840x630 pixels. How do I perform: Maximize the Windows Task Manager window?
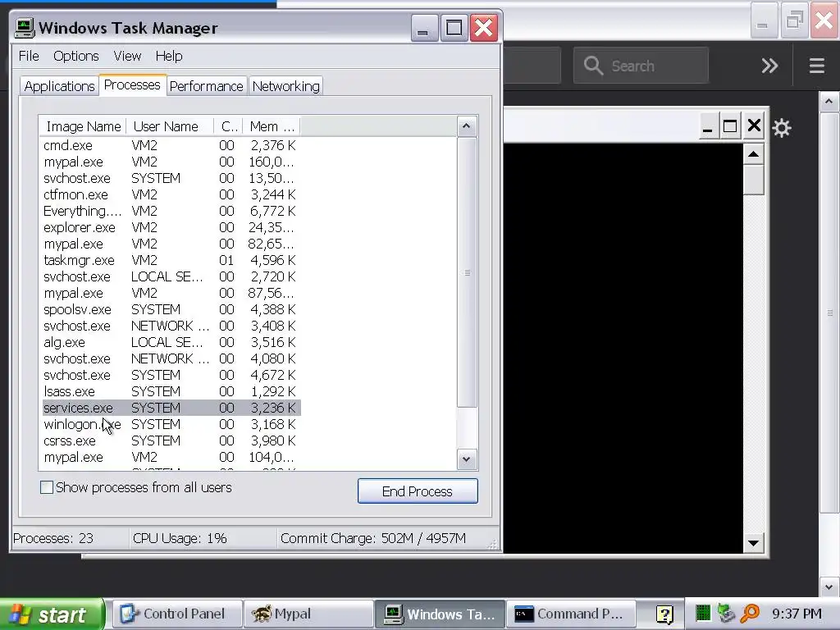[454, 27]
